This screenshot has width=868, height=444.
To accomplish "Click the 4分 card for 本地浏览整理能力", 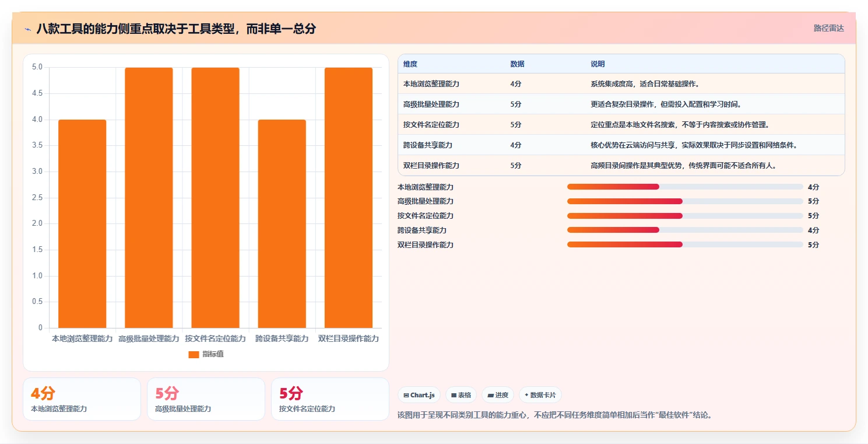I will tap(82, 399).
